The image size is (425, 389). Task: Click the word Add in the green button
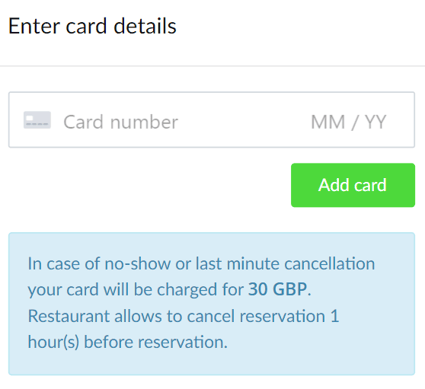pos(334,185)
